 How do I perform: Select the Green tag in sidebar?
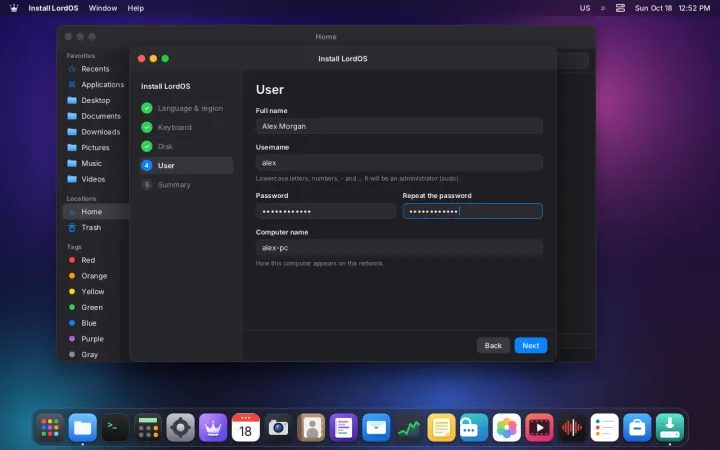(x=96, y=307)
